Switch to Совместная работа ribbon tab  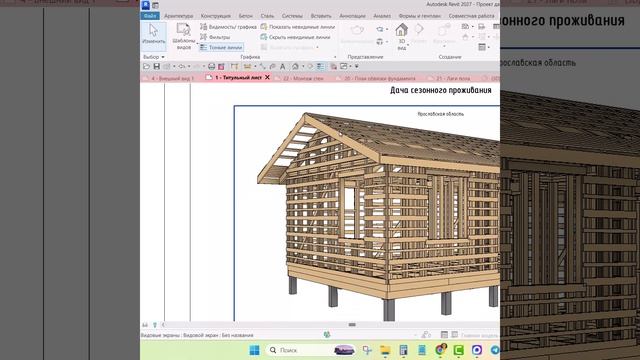point(471,16)
